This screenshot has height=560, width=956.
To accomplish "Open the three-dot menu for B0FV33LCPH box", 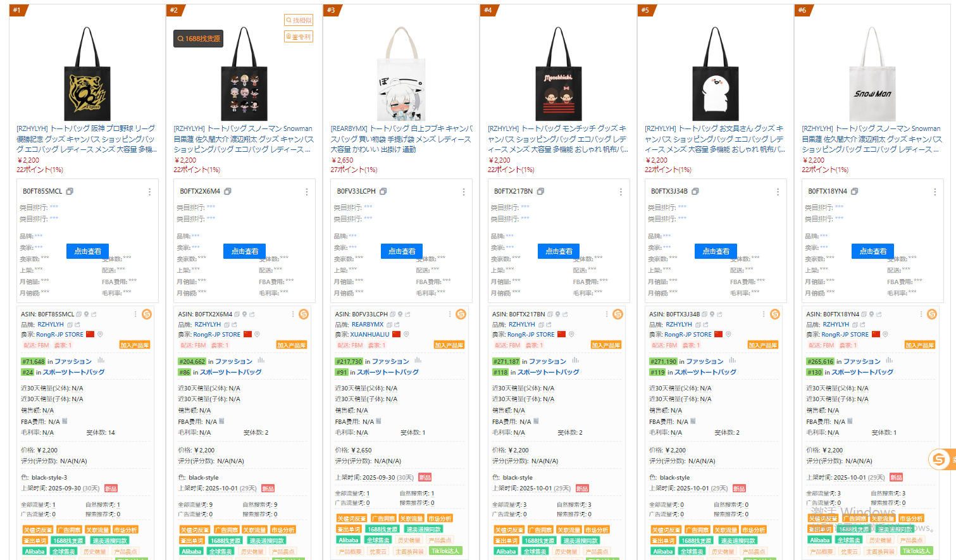I will click(x=464, y=192).
